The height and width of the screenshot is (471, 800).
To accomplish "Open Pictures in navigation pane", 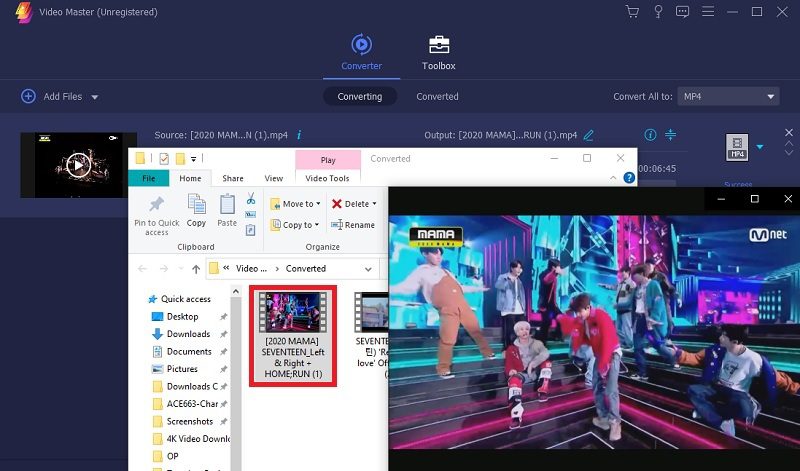I will click(182, 368).
